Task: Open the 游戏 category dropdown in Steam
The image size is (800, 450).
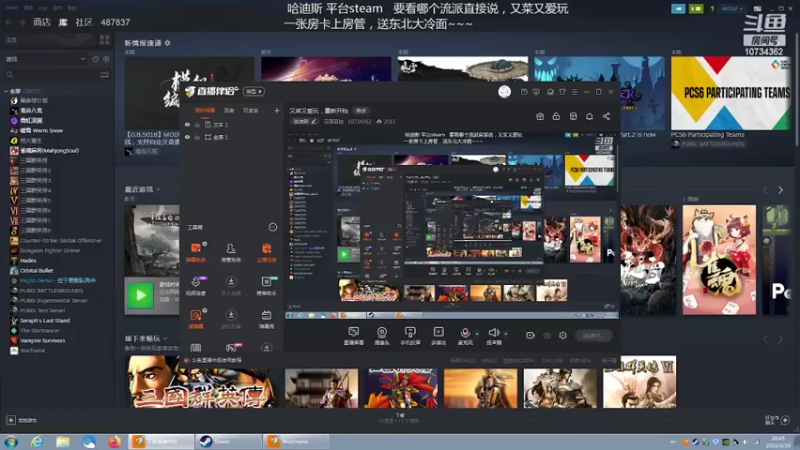Action: pyautogui.click(x=46, y=59)
